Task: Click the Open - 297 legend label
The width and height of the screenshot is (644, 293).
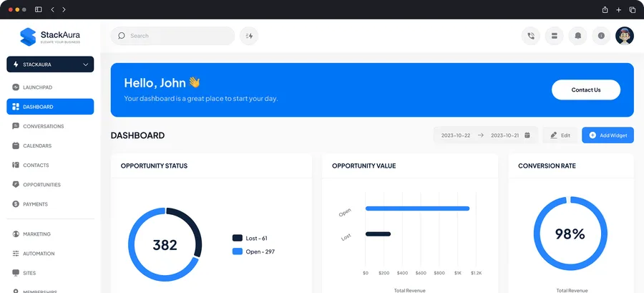Action: [260, 251]
